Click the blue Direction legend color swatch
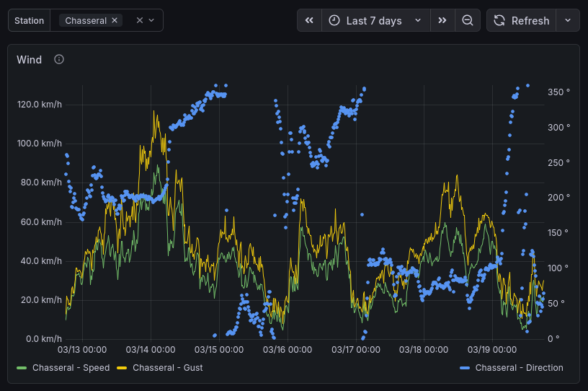The height and width of the screenshot is (391, 588). (x=465, y=368)
